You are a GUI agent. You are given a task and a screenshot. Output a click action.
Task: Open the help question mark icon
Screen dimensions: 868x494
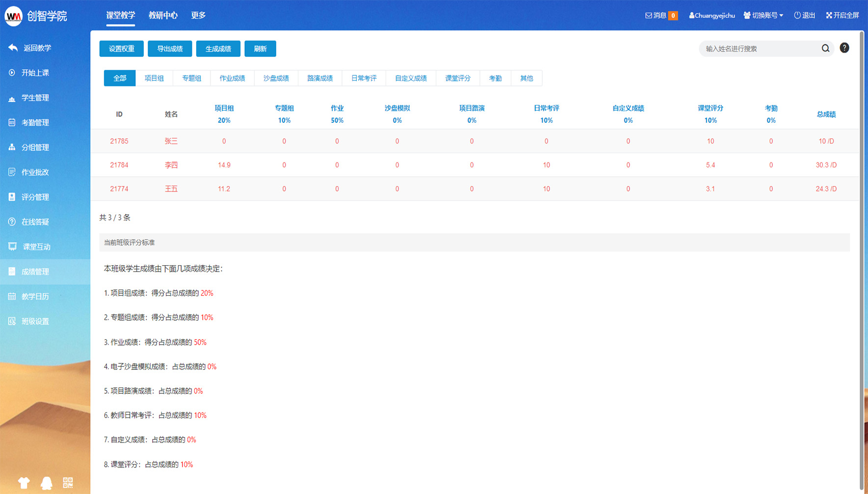844,48
